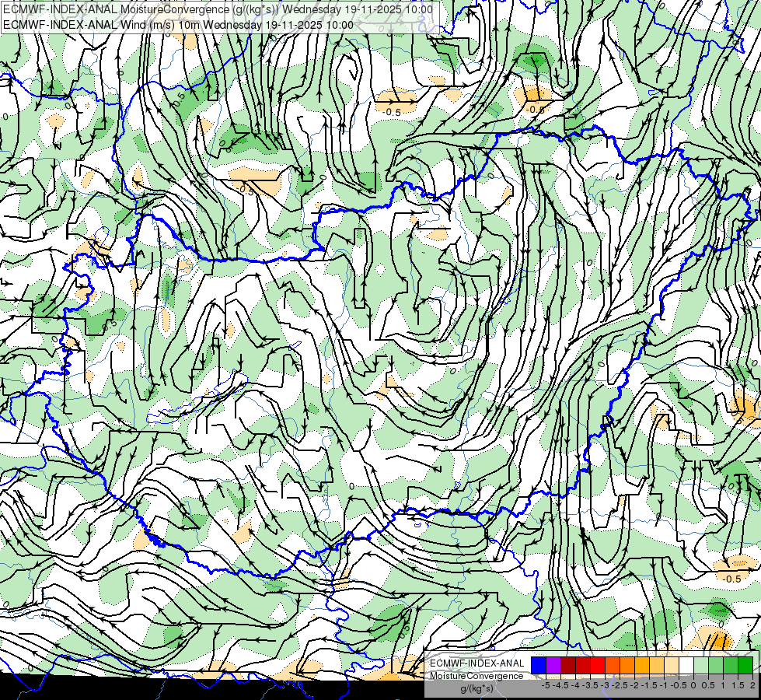761x700 pixels.
Task: Click the palest green swatch ending at 0.5
Action: [702, 666]
